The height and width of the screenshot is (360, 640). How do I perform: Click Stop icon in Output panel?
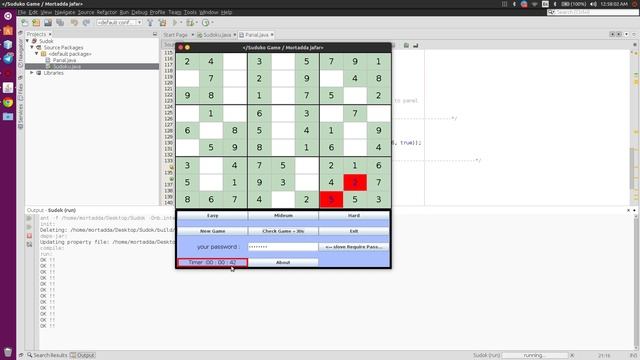coord(29,236)
